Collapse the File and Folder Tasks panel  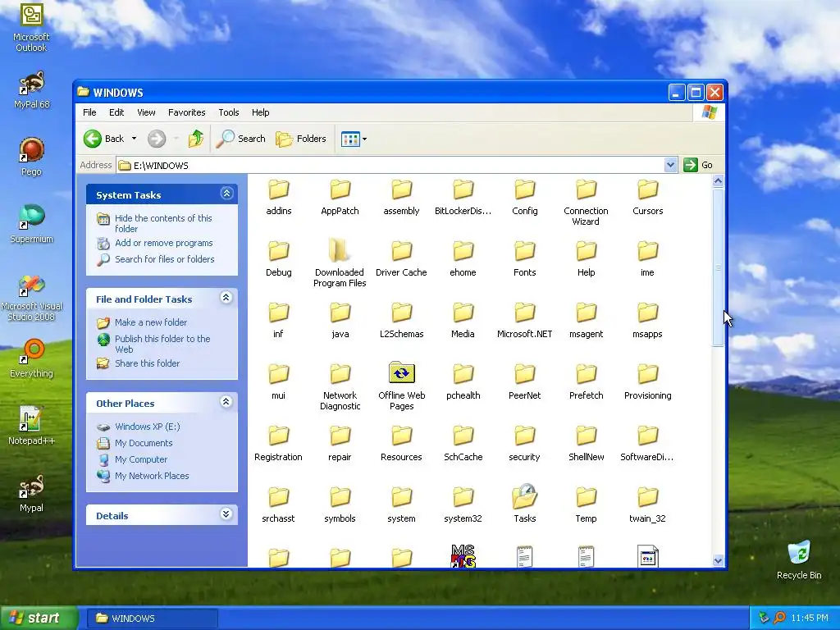pos(226,298)
